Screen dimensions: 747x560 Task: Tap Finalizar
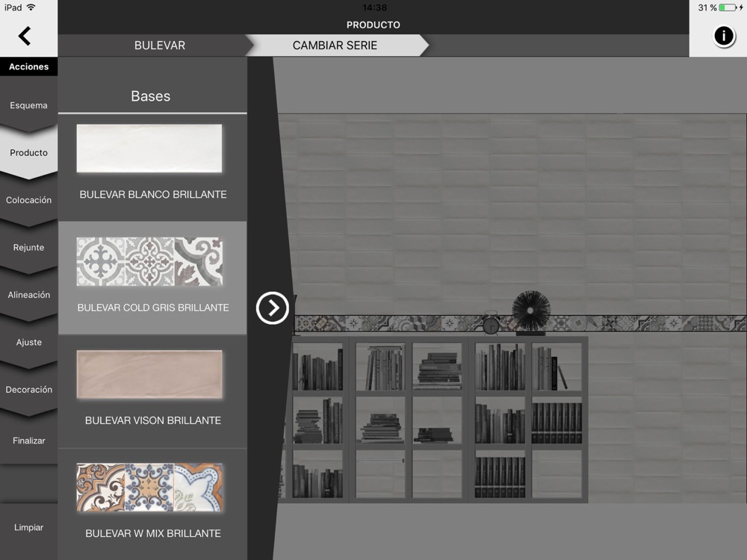(x=28, y=441)
